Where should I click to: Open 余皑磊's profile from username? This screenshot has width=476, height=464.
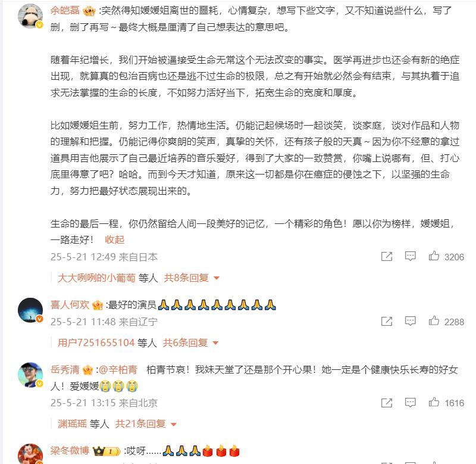pos(65,11)
